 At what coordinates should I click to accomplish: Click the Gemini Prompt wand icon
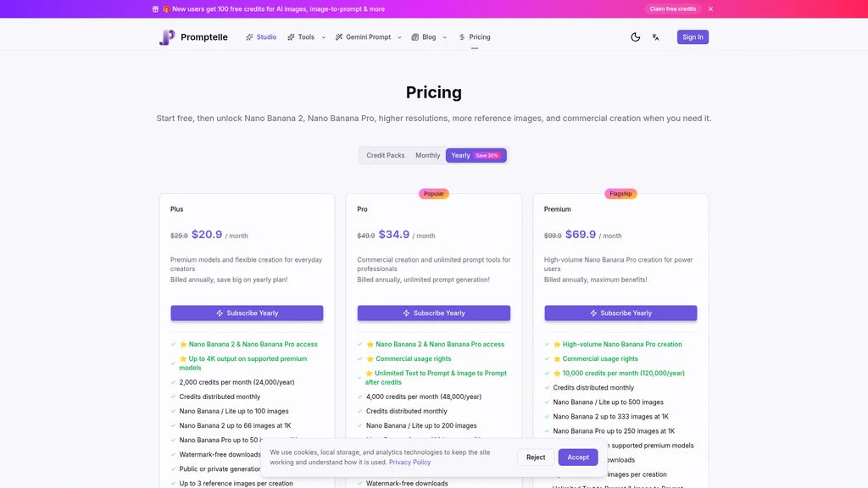339,37
